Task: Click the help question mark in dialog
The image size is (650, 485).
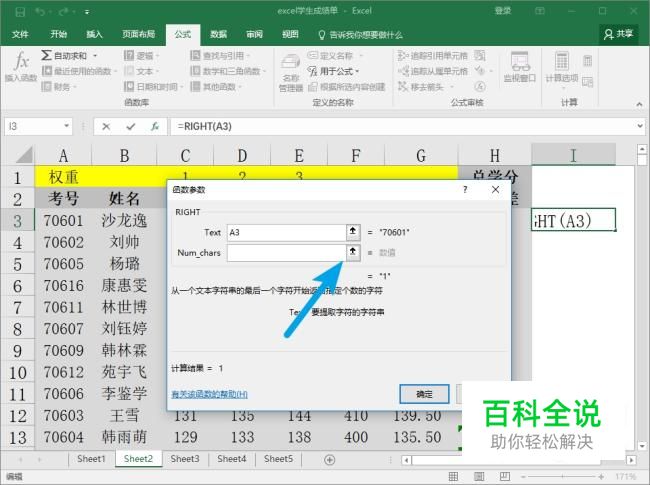Action: pos(465,190)
